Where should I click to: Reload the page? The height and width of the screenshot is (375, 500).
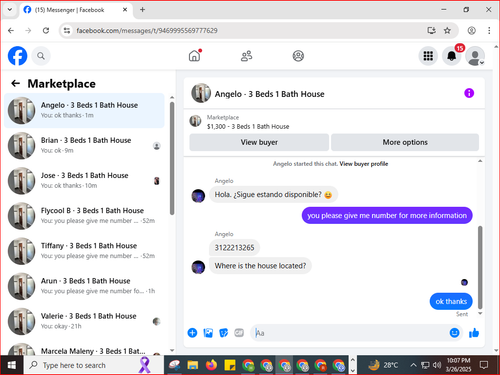coord(46,31)
